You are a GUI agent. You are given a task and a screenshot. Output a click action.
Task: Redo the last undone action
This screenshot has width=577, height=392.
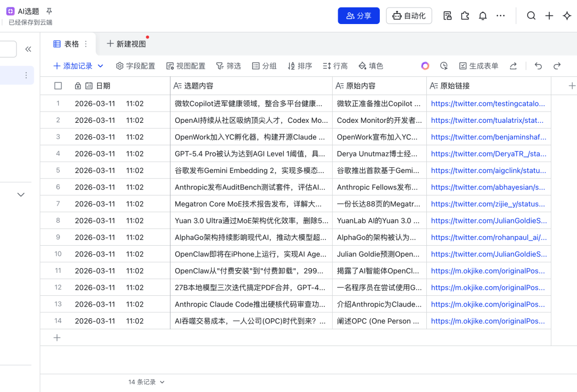point(557,66)
